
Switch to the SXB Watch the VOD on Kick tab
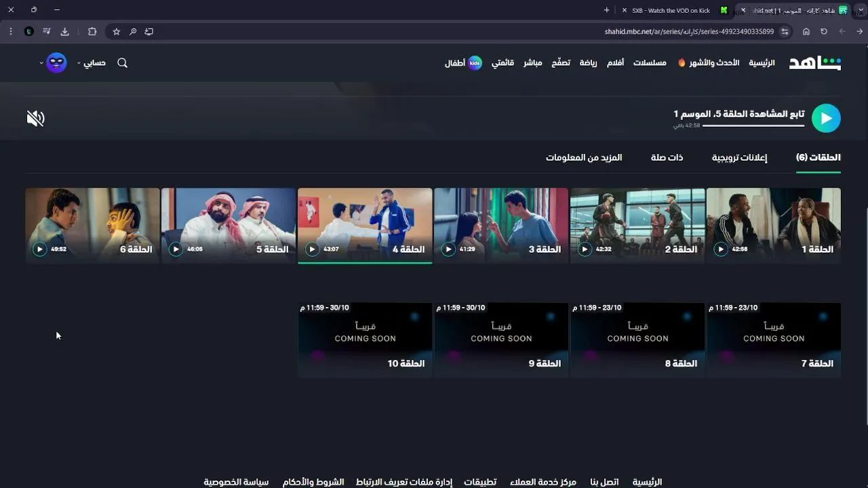coord(671,10)
